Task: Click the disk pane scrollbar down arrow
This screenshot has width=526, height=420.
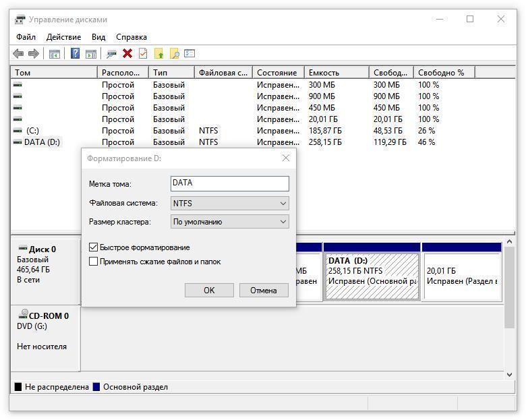Action: 509,375
